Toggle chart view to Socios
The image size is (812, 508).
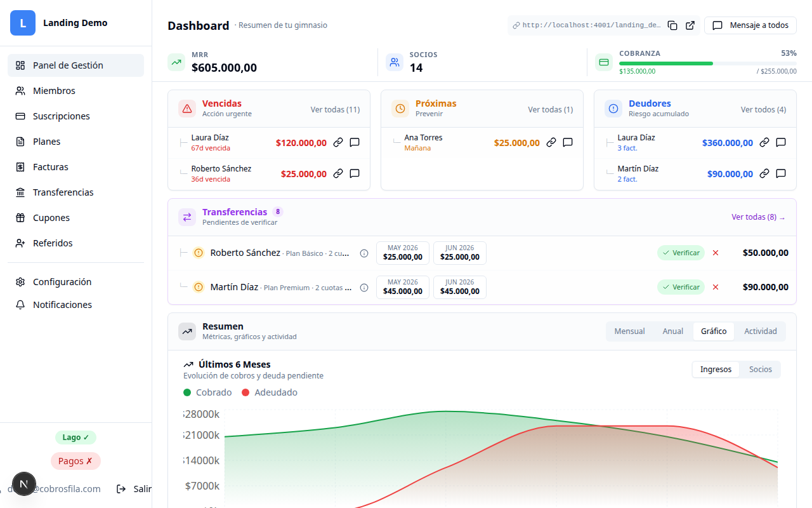point(760,370)
